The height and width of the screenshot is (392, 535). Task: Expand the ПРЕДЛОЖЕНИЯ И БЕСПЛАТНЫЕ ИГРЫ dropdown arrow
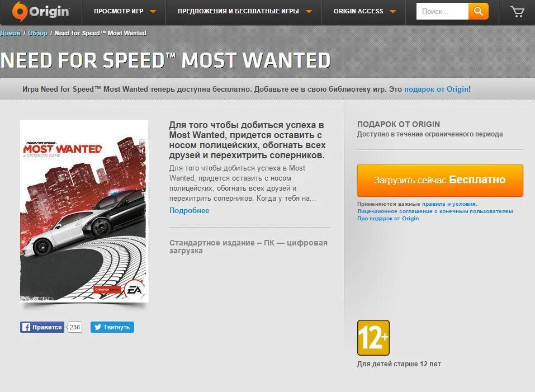coord(309,12)
